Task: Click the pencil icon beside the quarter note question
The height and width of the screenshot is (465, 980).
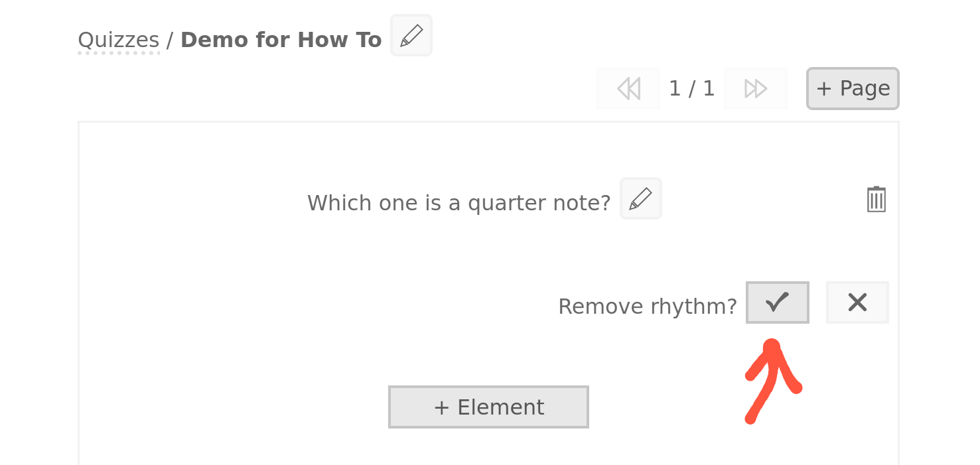Action: [641, 198]
